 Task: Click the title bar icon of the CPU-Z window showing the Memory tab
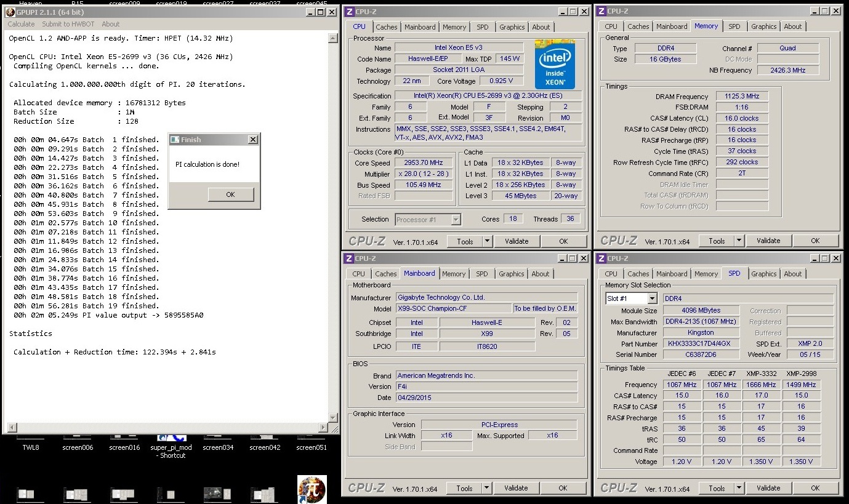pos(601,11)
